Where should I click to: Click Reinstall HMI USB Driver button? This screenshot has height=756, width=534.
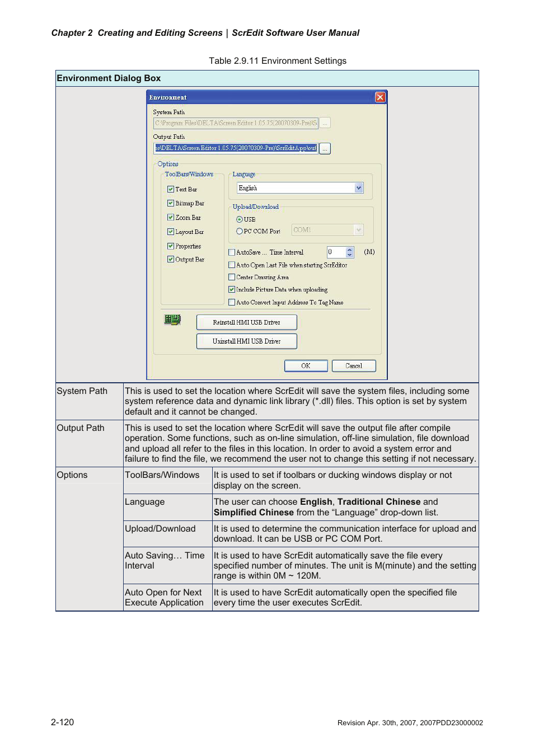click(247, 322)
